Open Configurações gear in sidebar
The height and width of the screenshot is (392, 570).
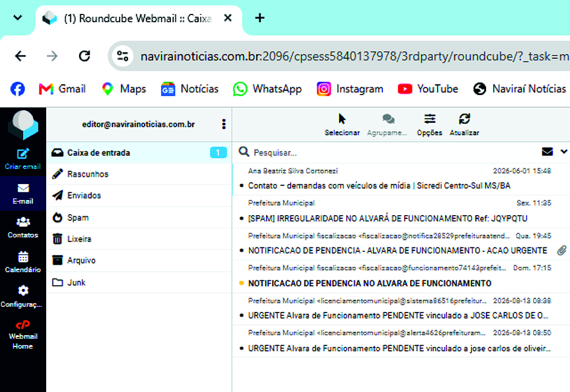pyautogui.click(x=22, y=296)
